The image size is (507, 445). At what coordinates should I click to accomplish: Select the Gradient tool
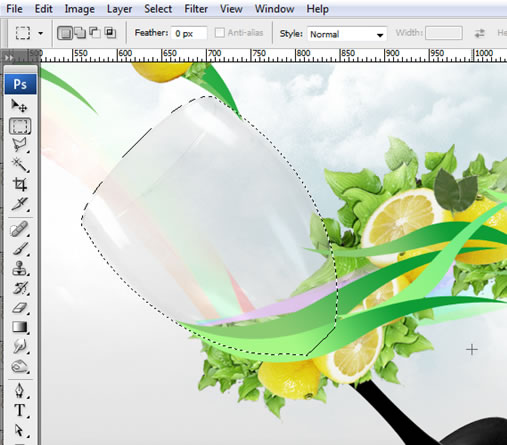[x=19, y=327]
